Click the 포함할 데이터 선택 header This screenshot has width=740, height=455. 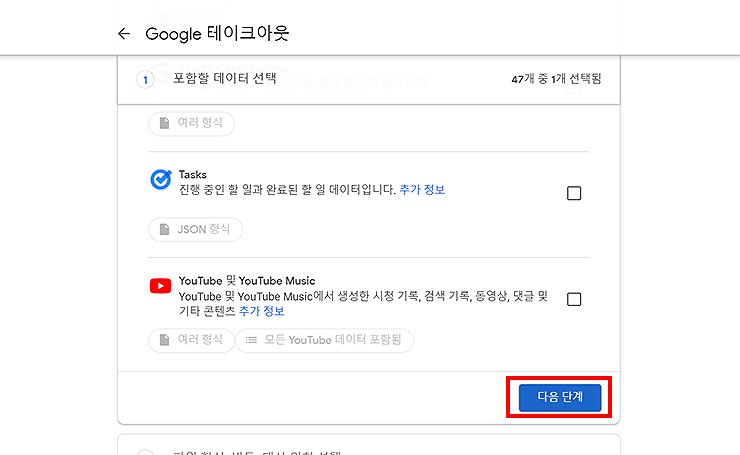224,78
